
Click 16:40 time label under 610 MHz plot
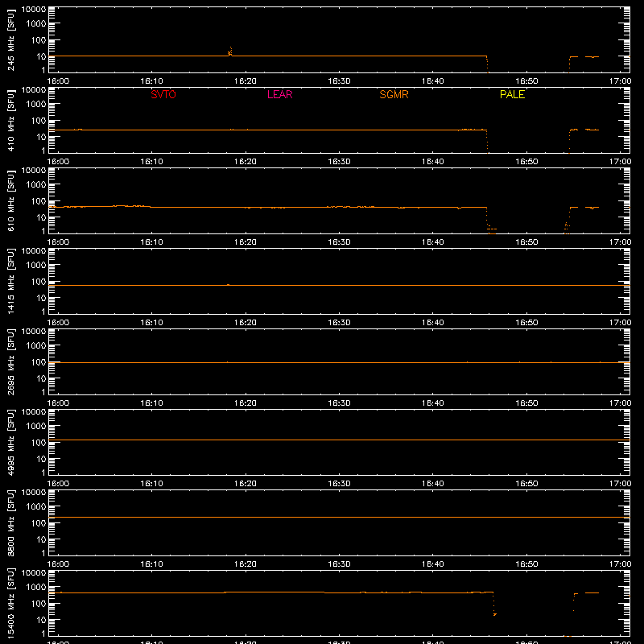pos(433,242)
